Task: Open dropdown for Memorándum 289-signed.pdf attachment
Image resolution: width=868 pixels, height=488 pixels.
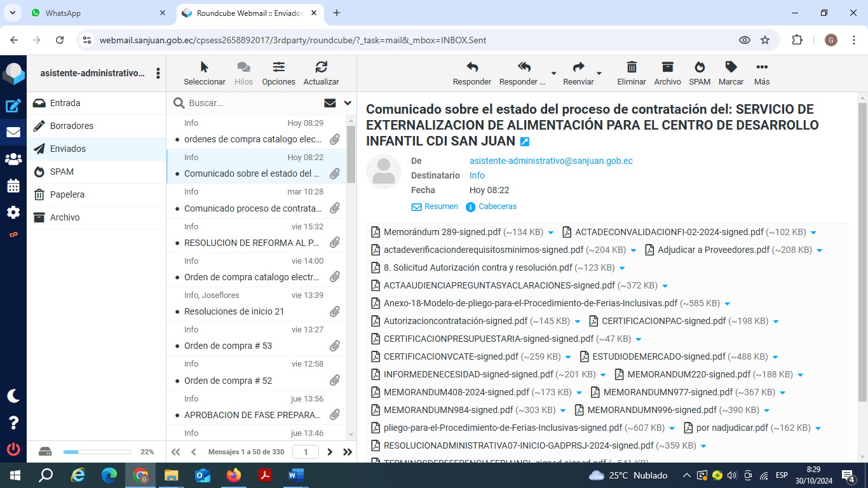Action: click(551, 233)
